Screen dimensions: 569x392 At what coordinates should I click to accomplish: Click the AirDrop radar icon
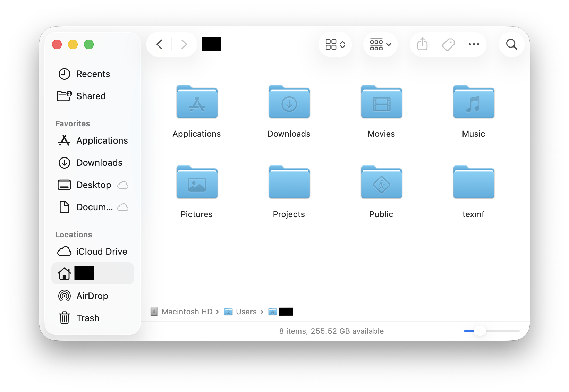[x=65, y=296]
